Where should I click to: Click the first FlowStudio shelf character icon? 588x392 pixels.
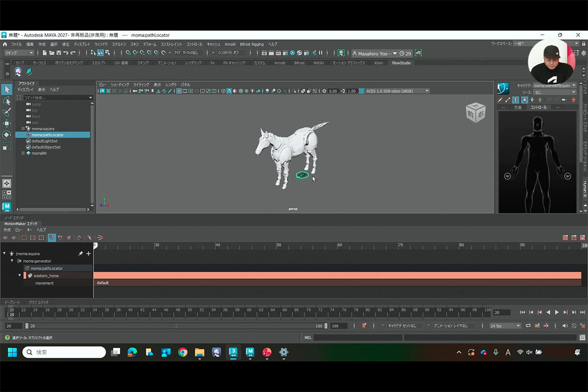click(x=18, y=72)
